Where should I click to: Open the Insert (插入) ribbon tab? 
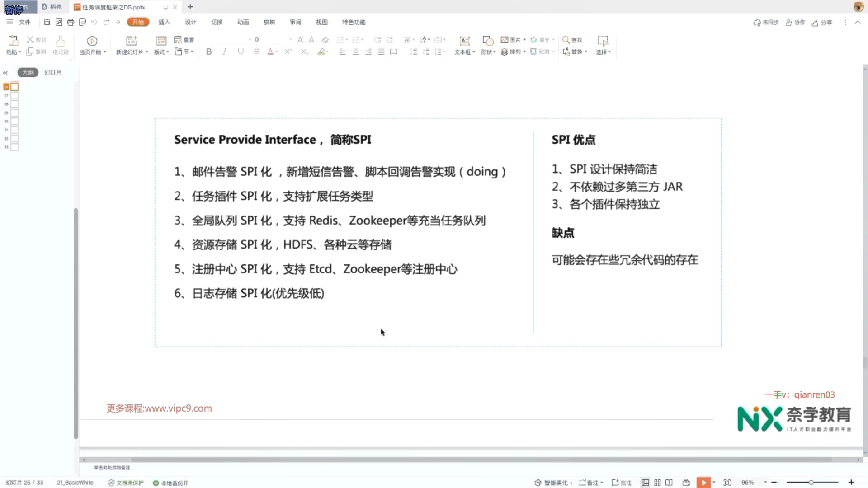point(164,22)
